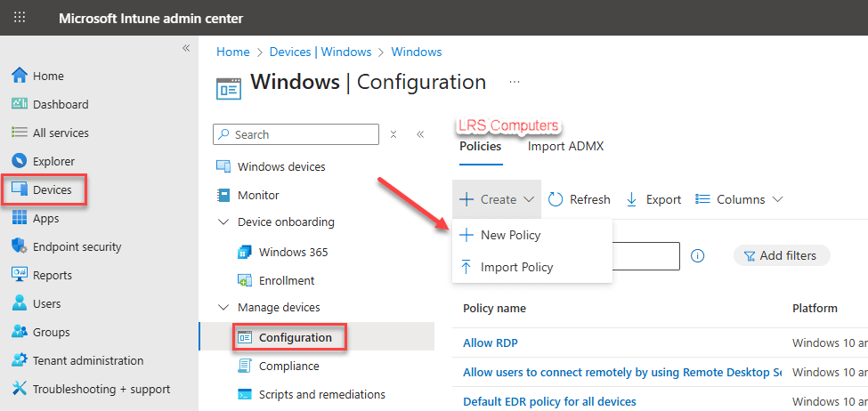
Task: Select the Endpoint security shield icon
Action: (20, 246)
